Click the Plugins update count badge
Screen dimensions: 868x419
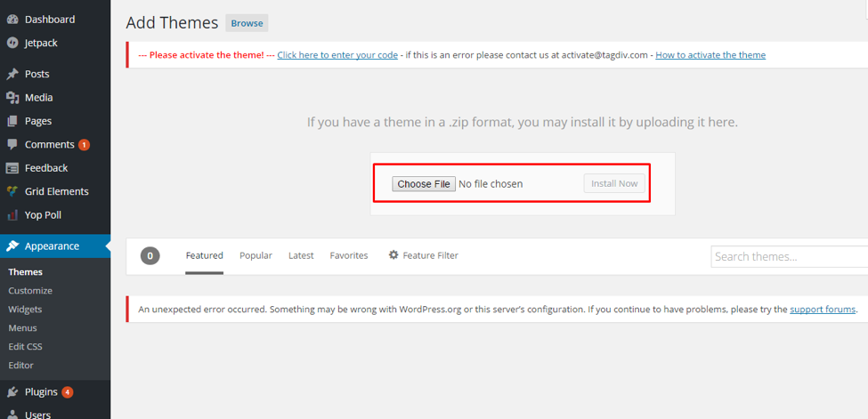pos(67,392)
